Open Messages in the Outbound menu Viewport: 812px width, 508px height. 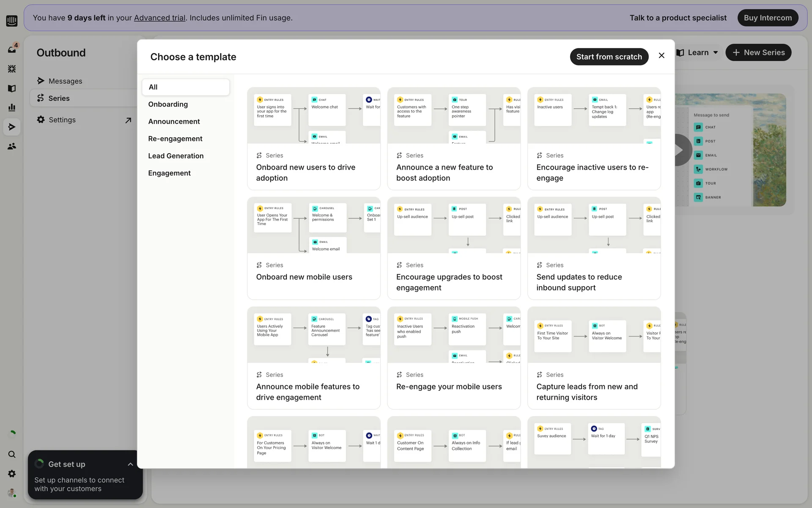(65, 81)
